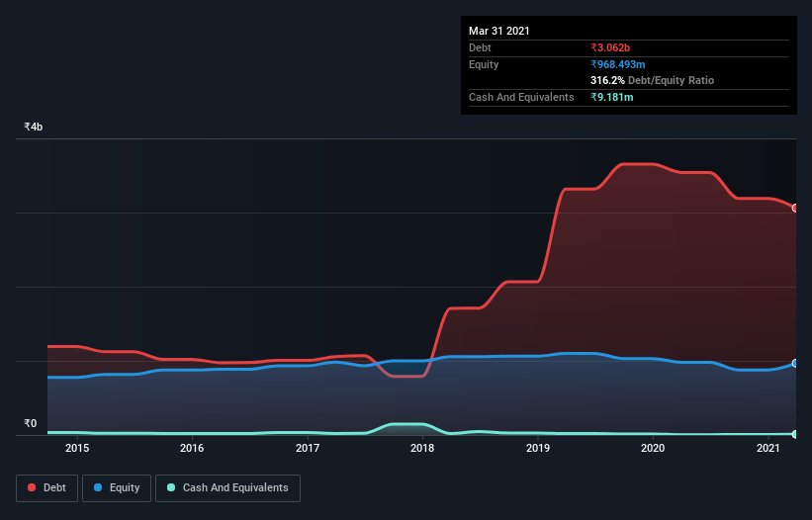Click the ₹4b y-axis label
This screenshot has width=812, height=520.
(x=34, y=127)
